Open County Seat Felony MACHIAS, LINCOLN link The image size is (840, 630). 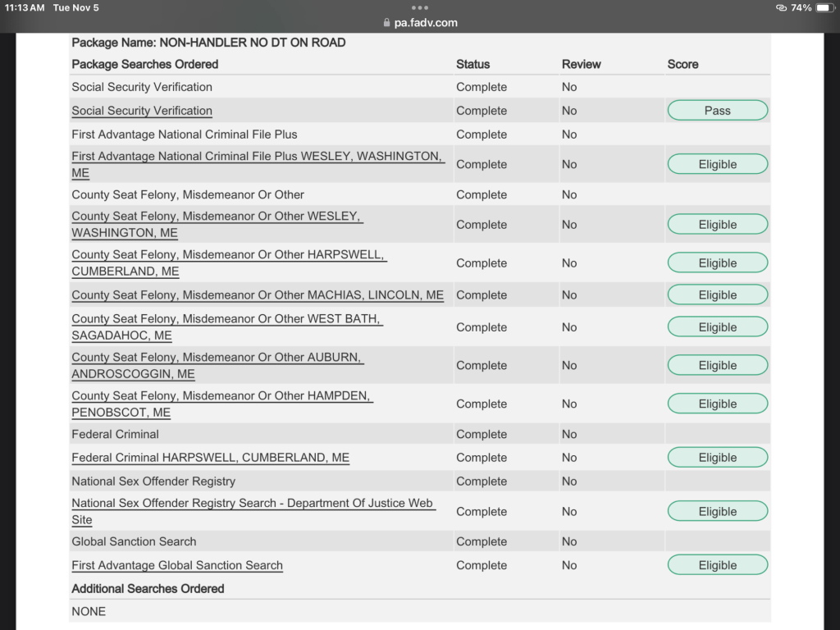[x=257, y=295]
